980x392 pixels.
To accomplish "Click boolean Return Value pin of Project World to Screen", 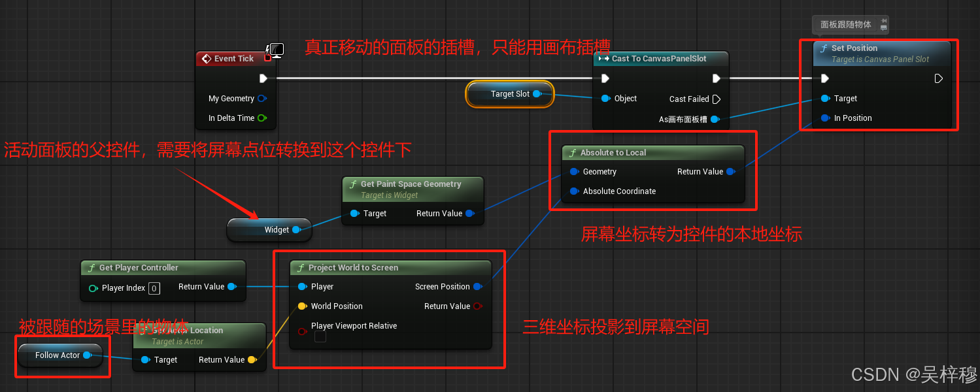I will [x=478, y=306].
